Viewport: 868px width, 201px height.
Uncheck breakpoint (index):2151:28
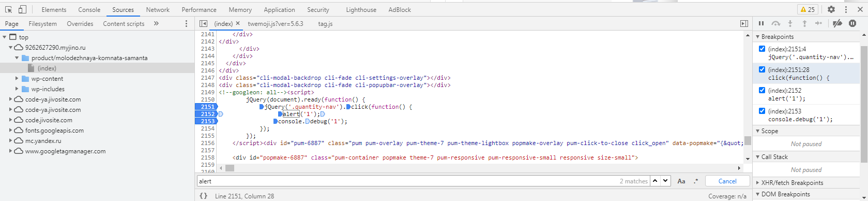pos(762,69)
